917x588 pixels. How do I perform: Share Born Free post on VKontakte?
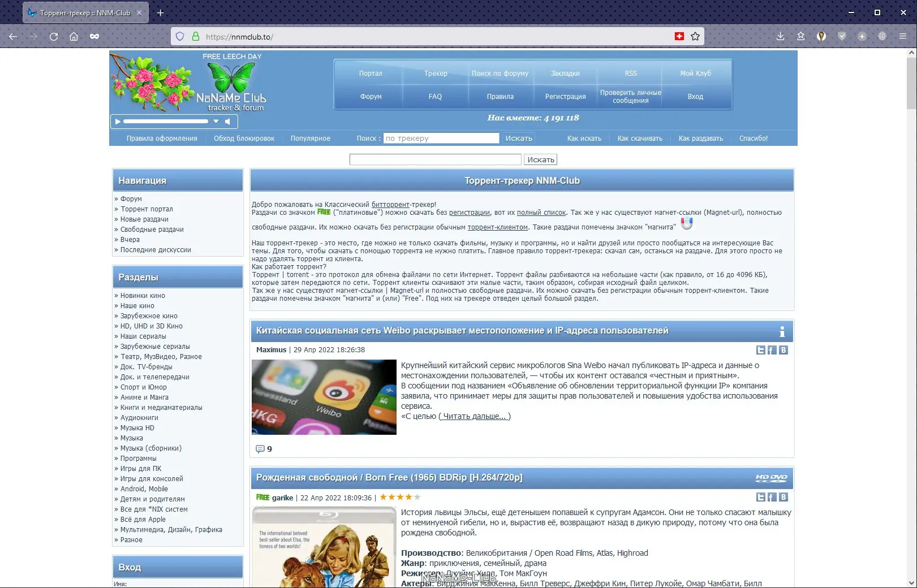[x=783, y=497]
